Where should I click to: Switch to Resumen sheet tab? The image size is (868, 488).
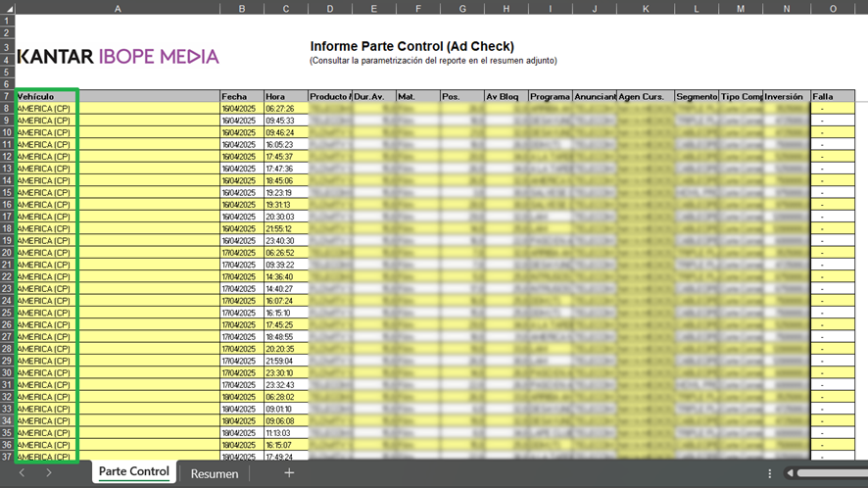tap(215, 473)
